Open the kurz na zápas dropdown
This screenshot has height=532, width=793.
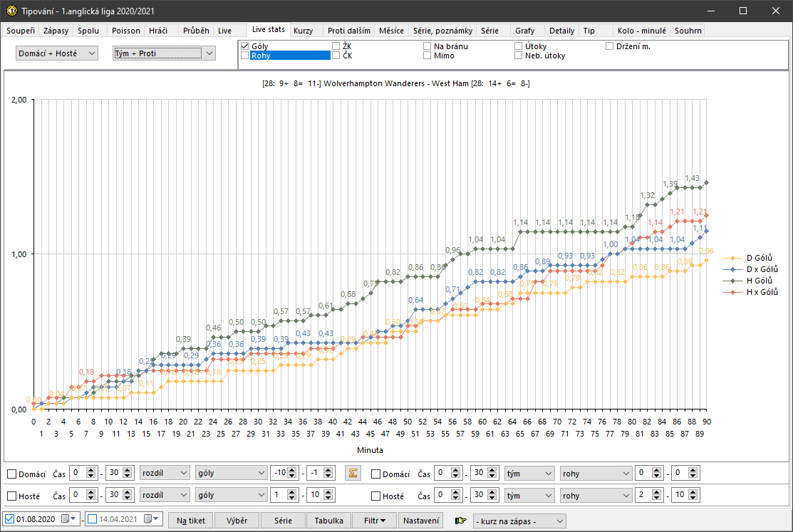(519, 521)
